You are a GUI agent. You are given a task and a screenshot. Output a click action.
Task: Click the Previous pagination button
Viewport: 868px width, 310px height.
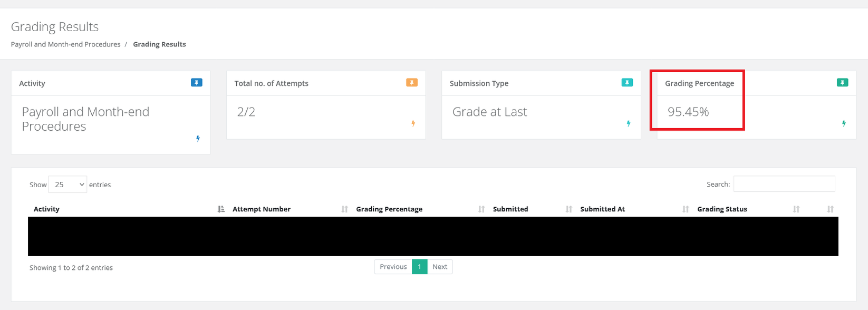(x=392, y=266)
